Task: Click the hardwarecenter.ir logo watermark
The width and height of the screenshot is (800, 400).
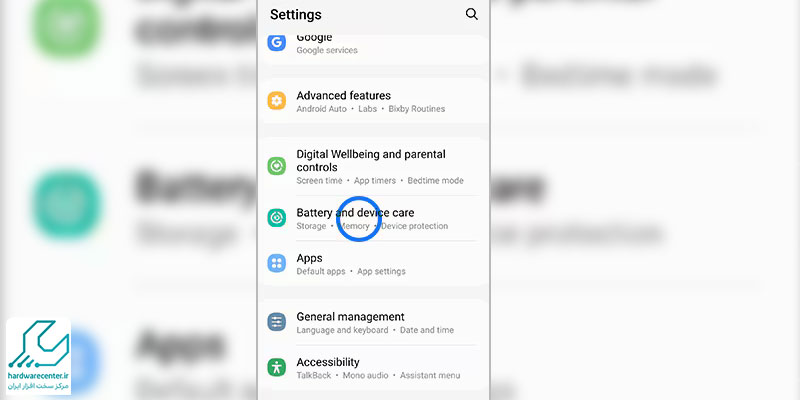Action: coord(38,356)
